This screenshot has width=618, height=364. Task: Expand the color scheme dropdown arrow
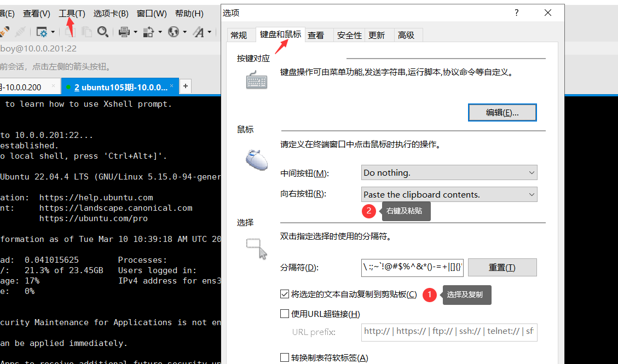tap(160, 32)
